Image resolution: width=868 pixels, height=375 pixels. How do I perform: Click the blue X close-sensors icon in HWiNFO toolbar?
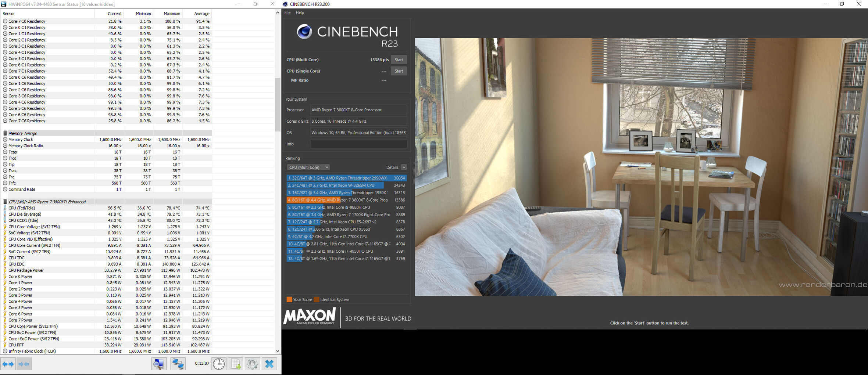tap(269, 364)
